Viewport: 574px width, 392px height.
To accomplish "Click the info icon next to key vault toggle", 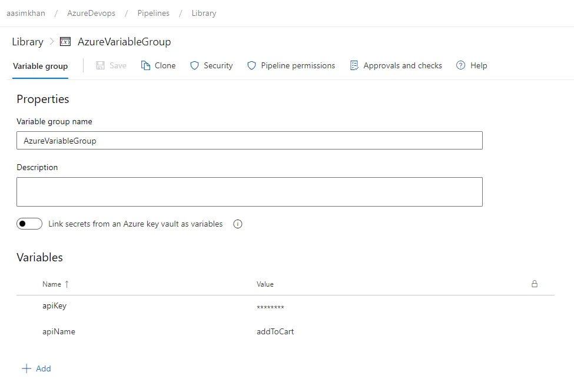I will pos(237,224).
